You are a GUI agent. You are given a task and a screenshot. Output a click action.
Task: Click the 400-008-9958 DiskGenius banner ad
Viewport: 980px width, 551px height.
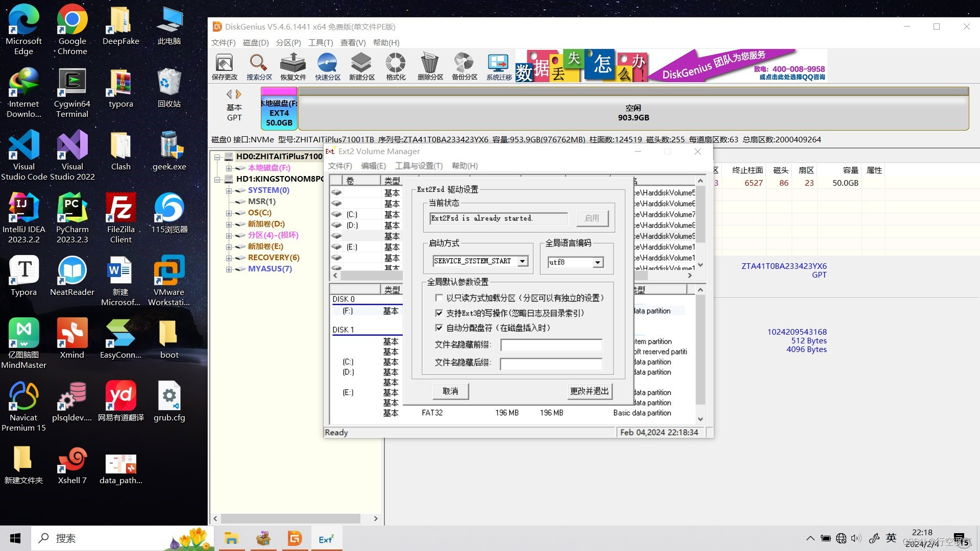(x=671, y=65)
